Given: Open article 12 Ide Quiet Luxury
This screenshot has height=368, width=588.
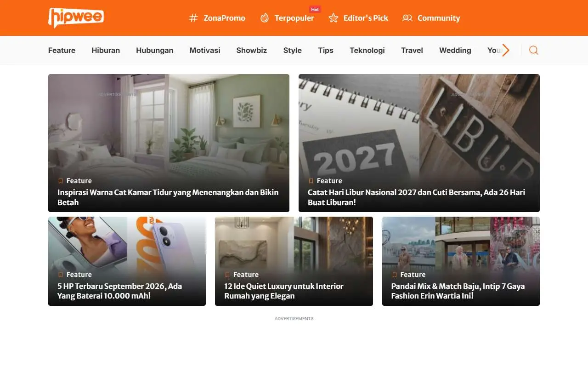Looking at the screenshot, I should (x=284, y=291).
